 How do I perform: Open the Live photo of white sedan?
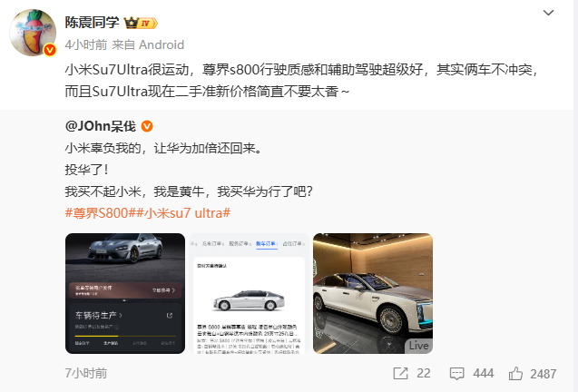pyautogui.click(x=373, y=293)
